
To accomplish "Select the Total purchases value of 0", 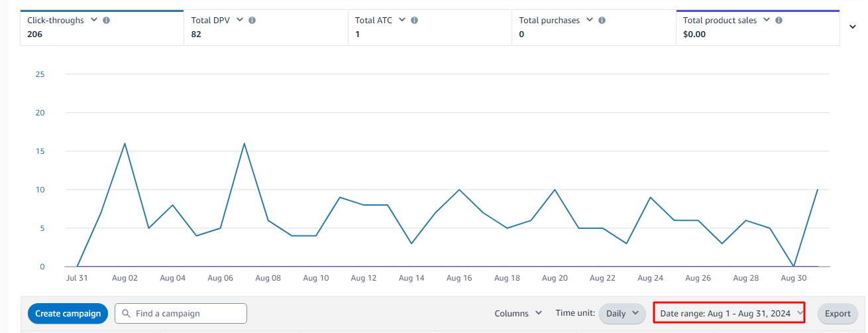I will point(521,34).
